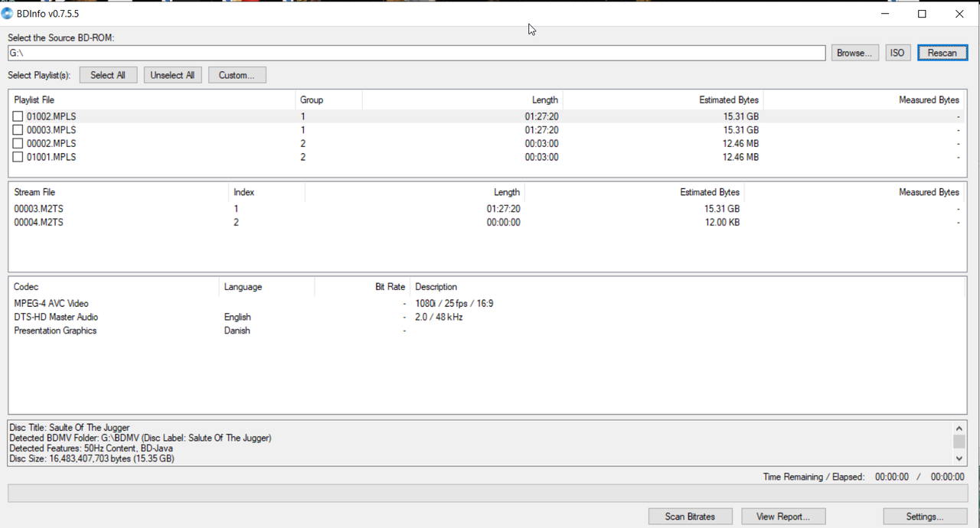
Task: Click the scan progress bar
Action: pos(487,494)
